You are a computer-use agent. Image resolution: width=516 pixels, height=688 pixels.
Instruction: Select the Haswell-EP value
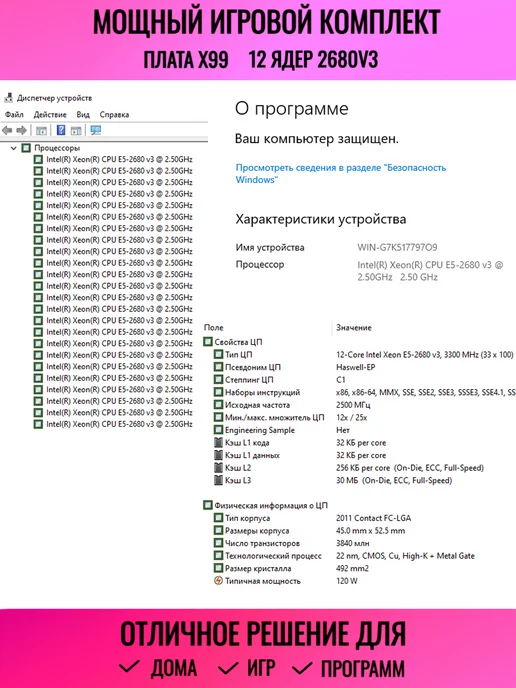(355, 367)
